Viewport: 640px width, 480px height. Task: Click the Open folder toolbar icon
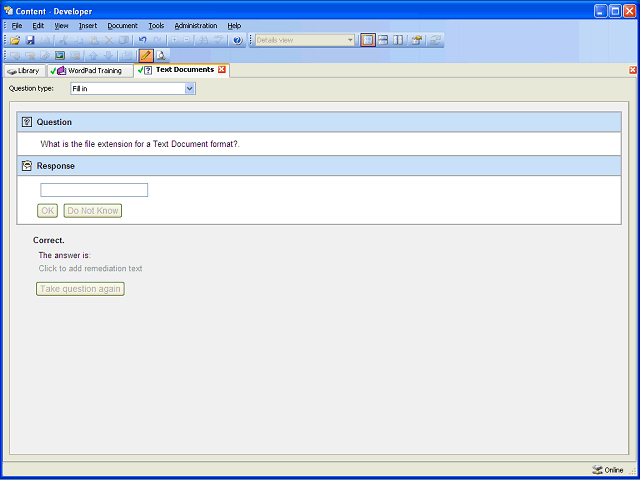tap(15, 40)
